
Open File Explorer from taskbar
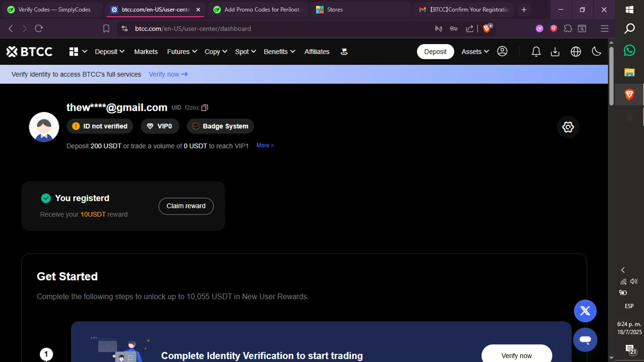click(x=629, y=73)
